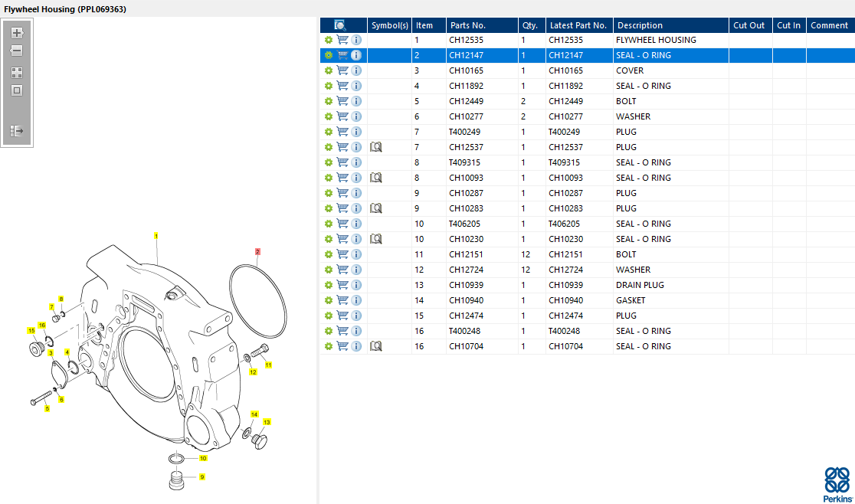Add CH10939 Drain Plug to the cart

coord(342,284)
